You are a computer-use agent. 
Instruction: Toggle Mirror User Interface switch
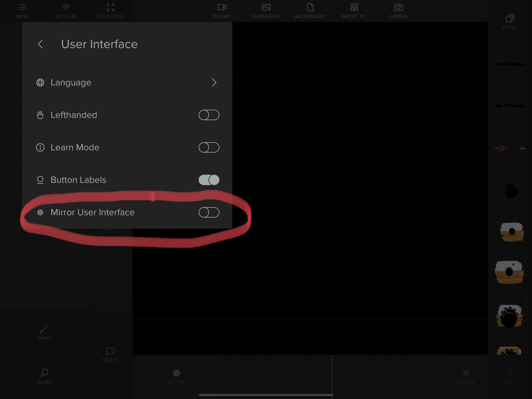tap(209, 213)
